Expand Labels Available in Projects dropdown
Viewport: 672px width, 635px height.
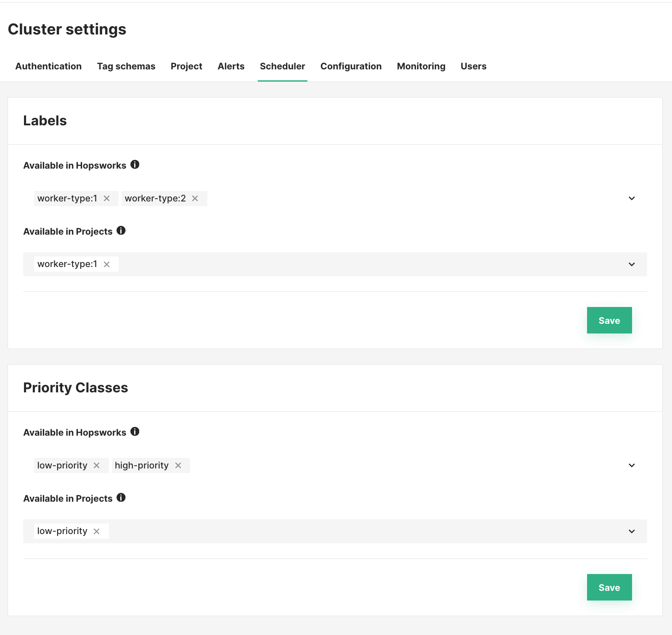(x=632, y=265)
